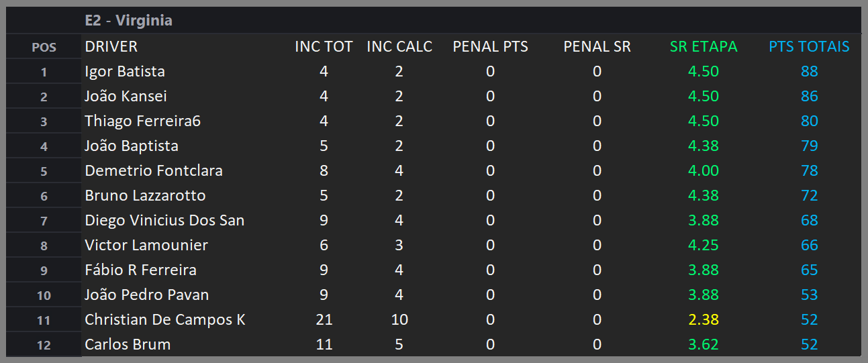The height and width of the screenshot is (363, 868).
Task: Click position number 7 row header
Action: point(44,221)
